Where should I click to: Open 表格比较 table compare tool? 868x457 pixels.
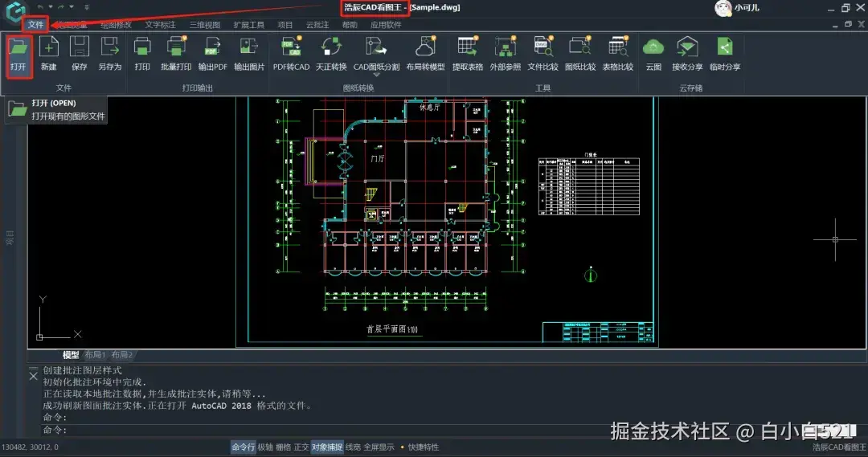618,55
